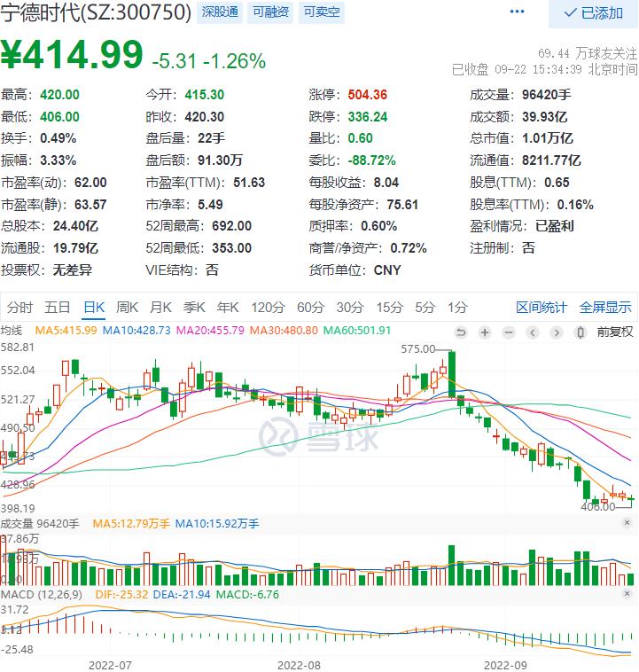Click the MA20:455.79 moving average label
This screenshot has width=639, height=672.
[210, 331]
